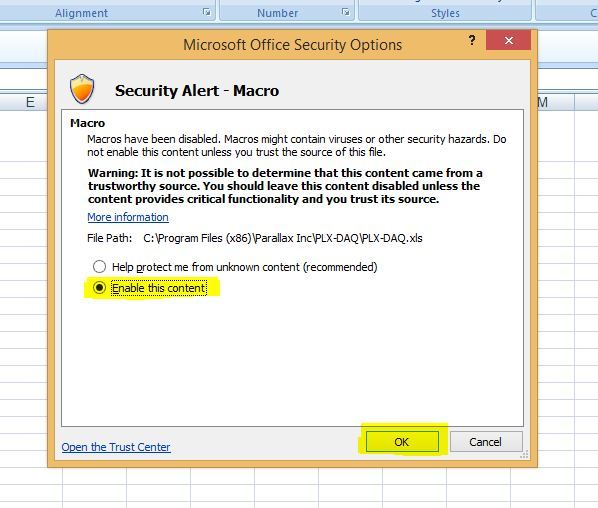598x508 pixels.
Task: Open the Trust Center link
Action: pos(116,447)
